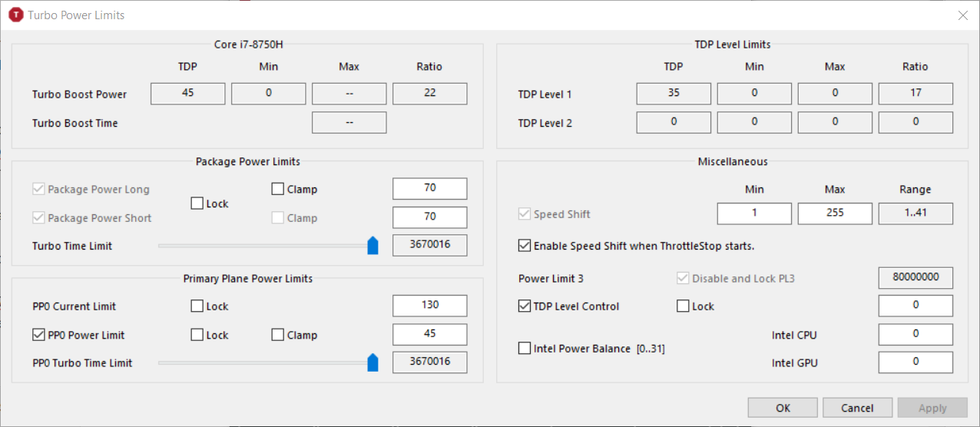Click Package Power Long value field 70
980x427 pixels.
pyautogui.click(x=430, y=189)
